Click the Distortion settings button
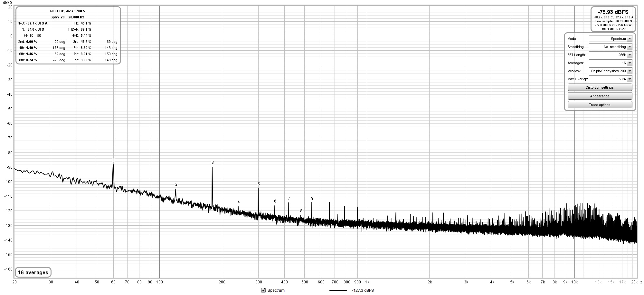The image size is (644, 295). [600, 87]
